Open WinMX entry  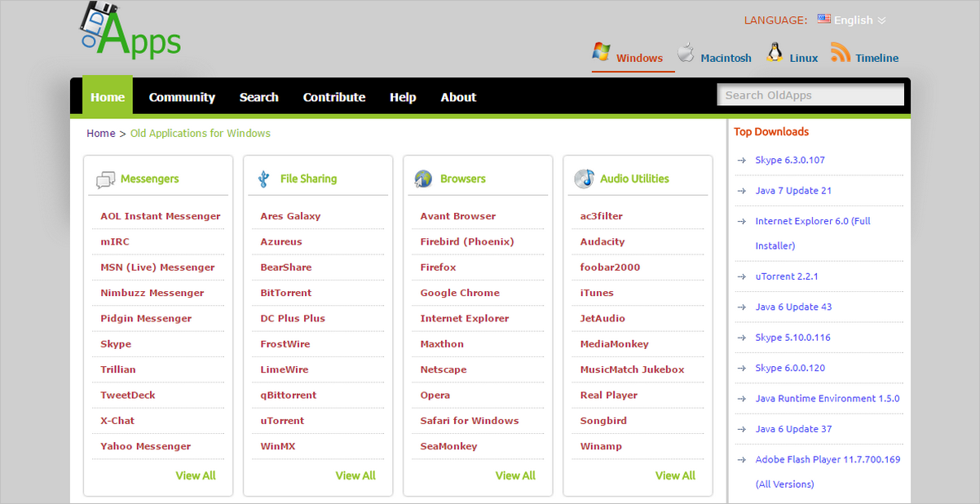pos(278,446)
